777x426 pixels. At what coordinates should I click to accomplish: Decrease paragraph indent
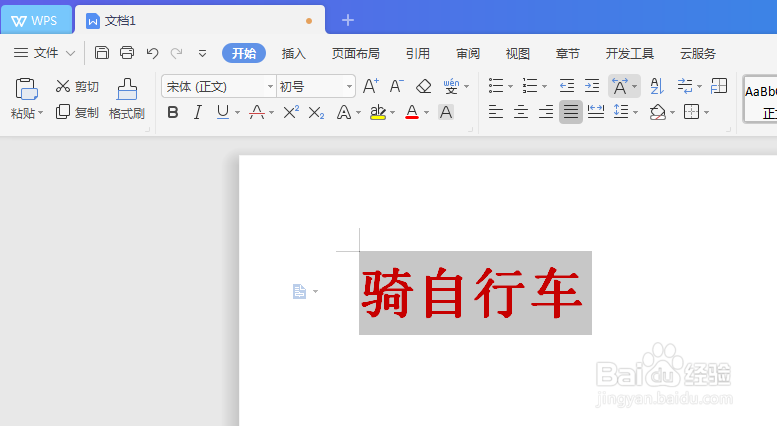(566, 86)
